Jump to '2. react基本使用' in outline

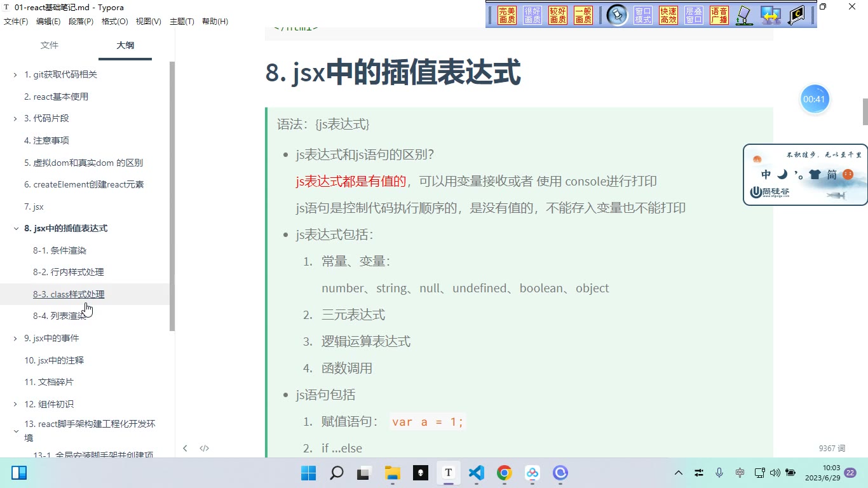[x=56, y=97]
